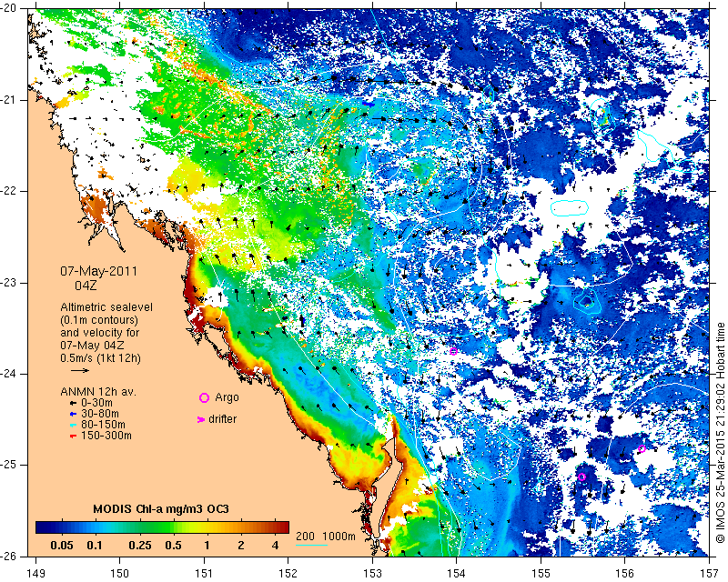Click the '200 1000m' isobath label
728x582 pixels.
(326, 537)
